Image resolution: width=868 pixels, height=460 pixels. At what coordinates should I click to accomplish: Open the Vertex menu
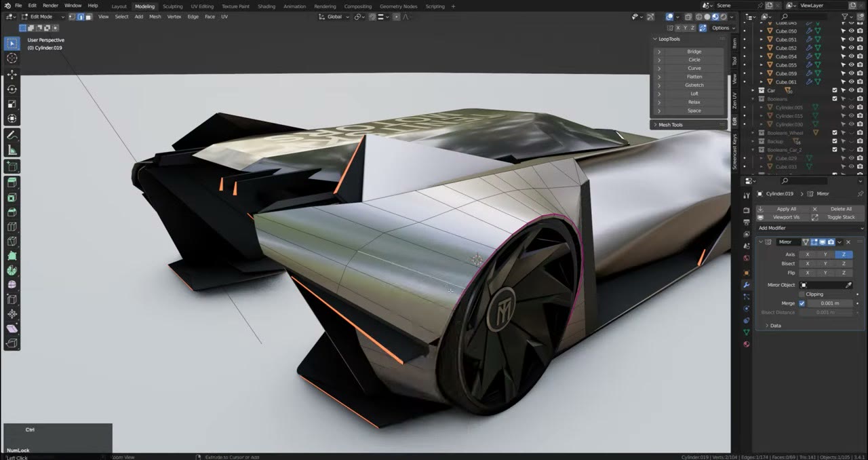pyautogui.click(x=174, y=16)
